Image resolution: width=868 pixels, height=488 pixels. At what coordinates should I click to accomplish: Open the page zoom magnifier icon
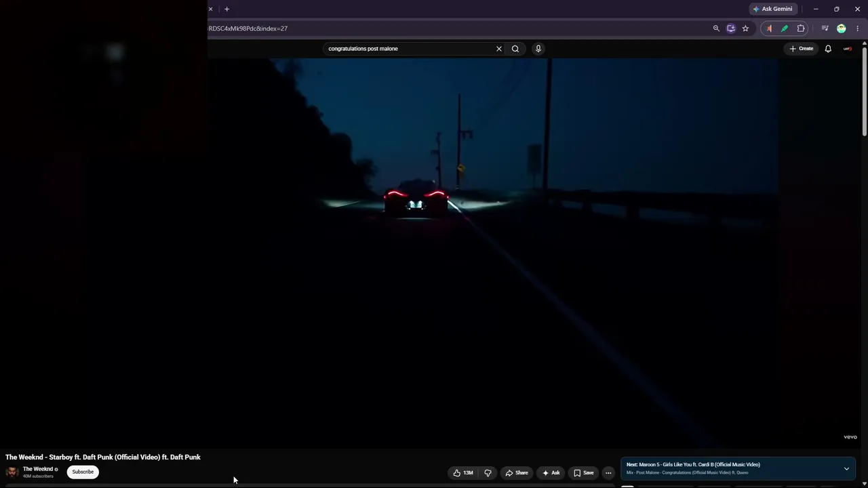(716, 28)
